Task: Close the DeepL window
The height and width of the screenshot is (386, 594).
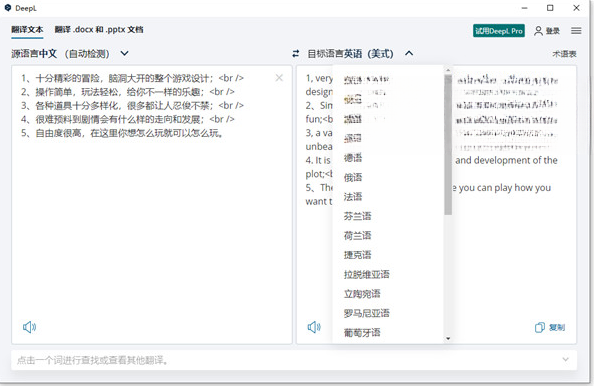Action: click(576, 8)
